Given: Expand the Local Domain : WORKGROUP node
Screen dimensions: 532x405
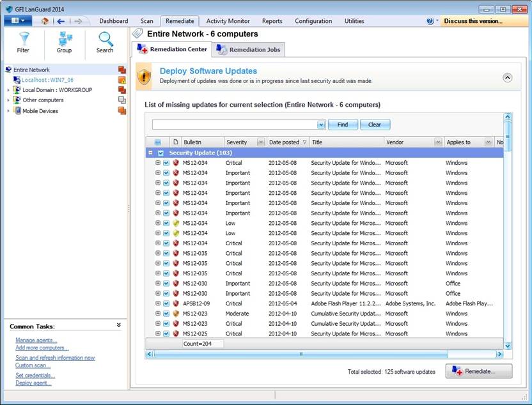Looking at the screenshot, I should [8, 90].
